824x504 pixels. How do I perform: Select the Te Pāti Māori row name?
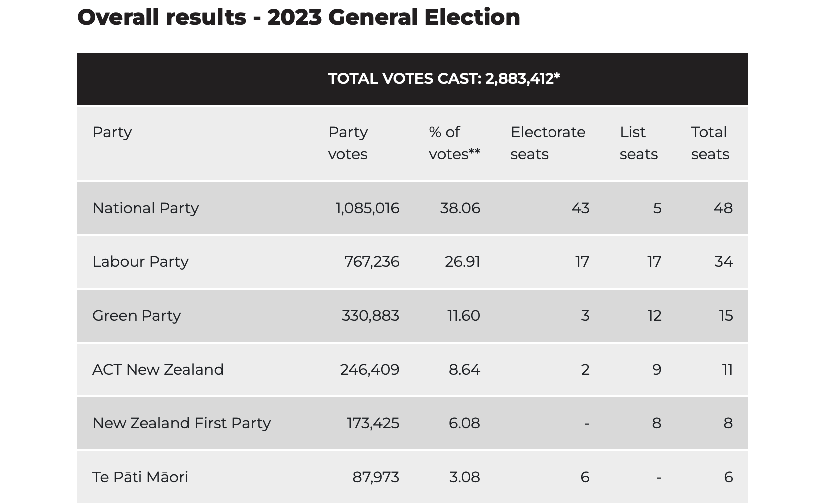coord(140,477)
